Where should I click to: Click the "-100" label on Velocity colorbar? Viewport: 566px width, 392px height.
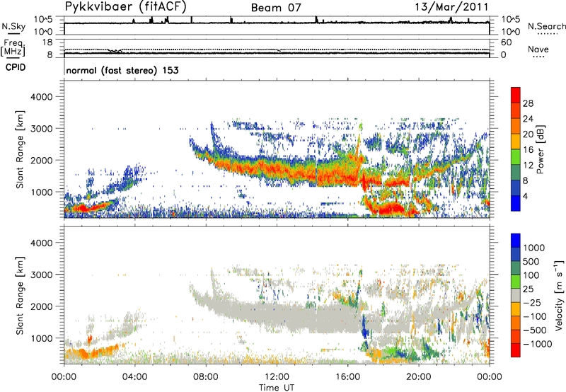pyautogui.click(x=535, y=316)
